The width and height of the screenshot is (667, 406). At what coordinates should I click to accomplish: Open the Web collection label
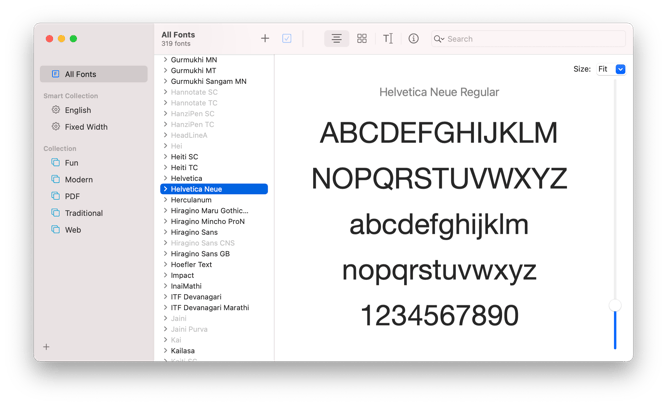tap(73, 230)
